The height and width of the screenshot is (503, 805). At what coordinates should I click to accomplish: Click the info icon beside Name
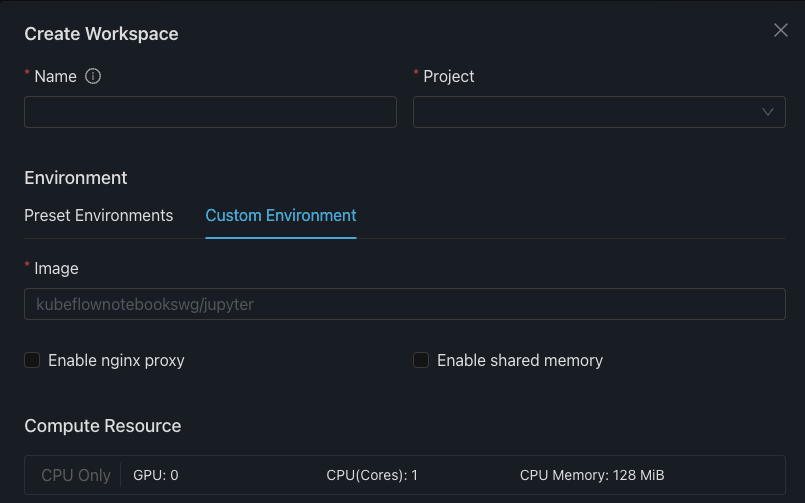click(x=93, y=76)
